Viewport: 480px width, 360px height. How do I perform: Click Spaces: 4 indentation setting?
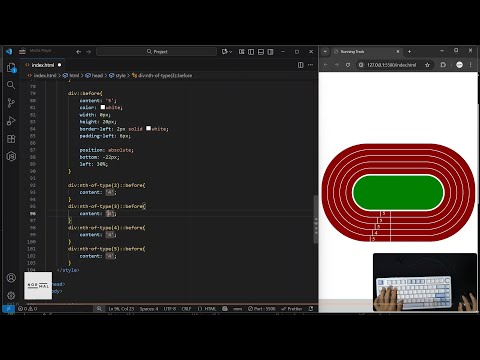149,309
